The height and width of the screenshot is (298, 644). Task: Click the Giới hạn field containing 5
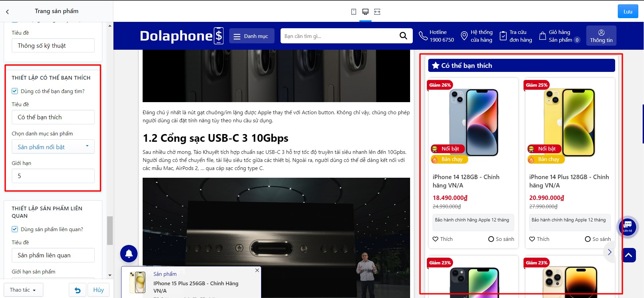tap(53, 176)
